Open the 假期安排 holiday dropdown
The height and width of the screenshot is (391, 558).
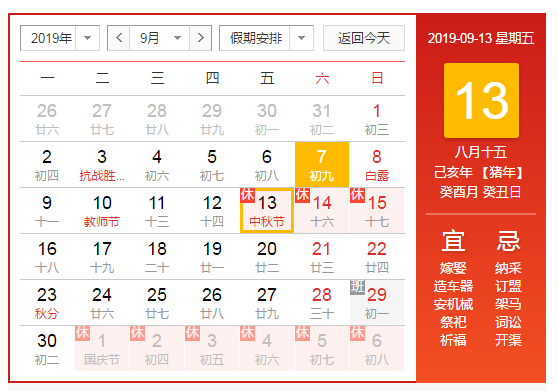(x=266, y=38)
